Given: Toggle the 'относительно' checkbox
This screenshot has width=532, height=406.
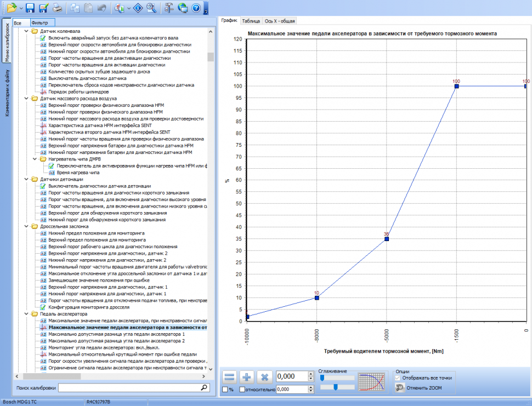Looking at the screenshot, I should (x=242, y=390).
